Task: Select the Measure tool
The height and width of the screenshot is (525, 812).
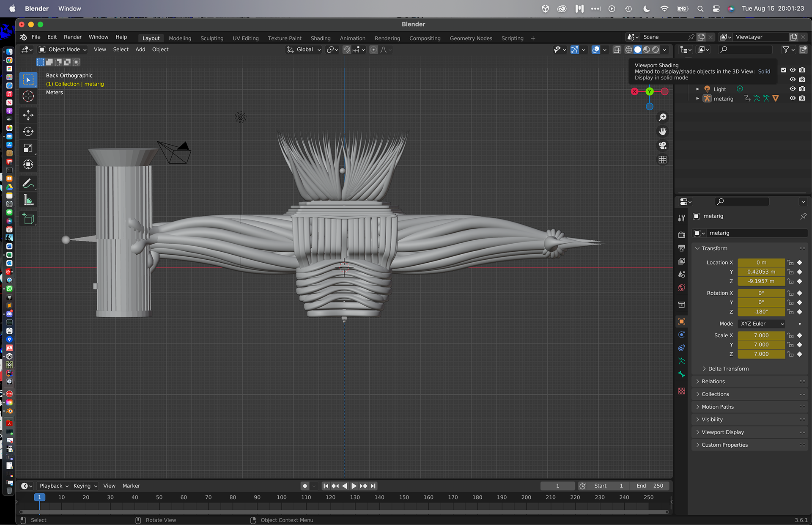Action: tap(28, 200)
